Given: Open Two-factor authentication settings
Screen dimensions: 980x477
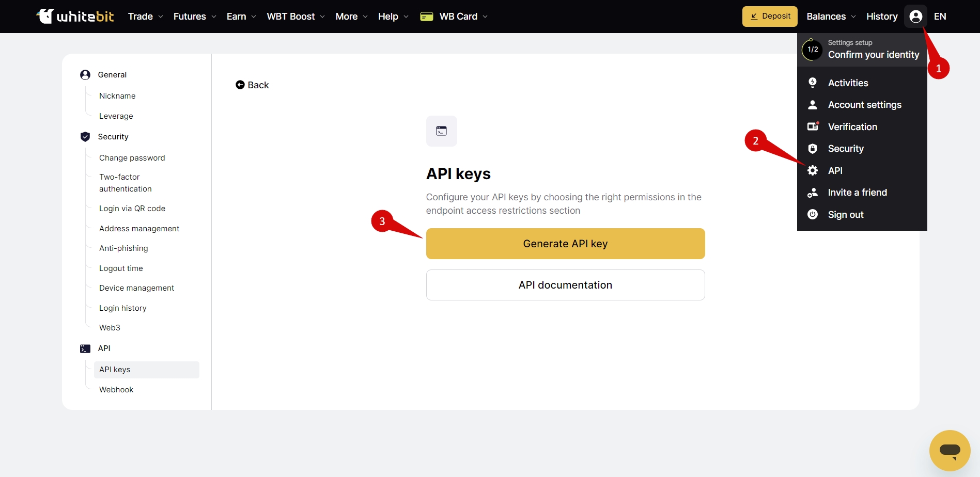Looking at the screenshot, I should point(126,183).
